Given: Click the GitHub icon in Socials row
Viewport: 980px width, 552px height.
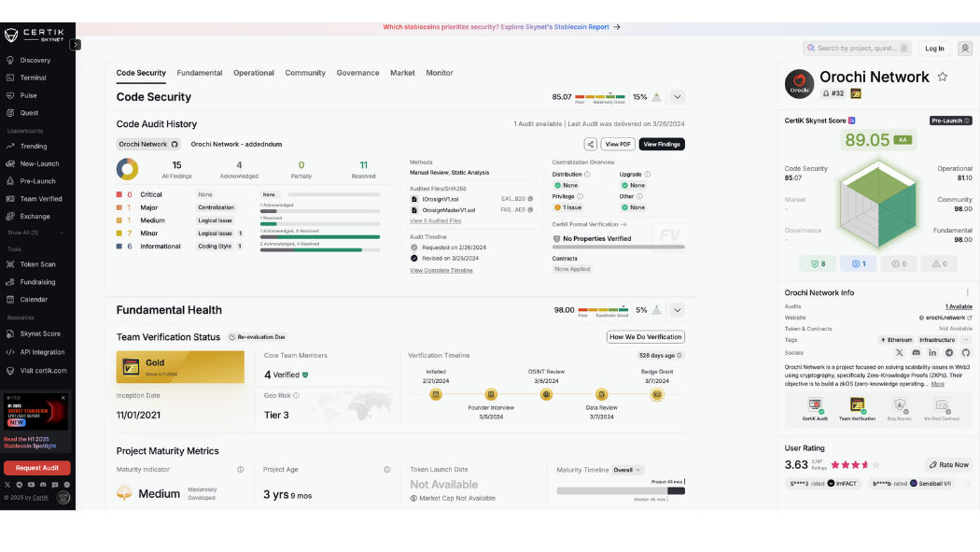Looking at the screenshot, I should (x=966, y=352).
